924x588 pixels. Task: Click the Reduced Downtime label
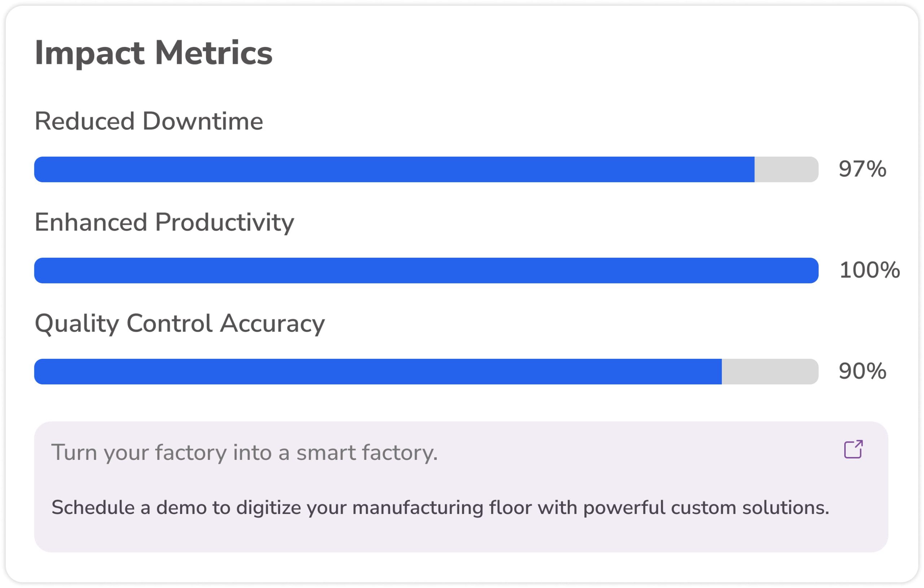click(x=149, y=121)
